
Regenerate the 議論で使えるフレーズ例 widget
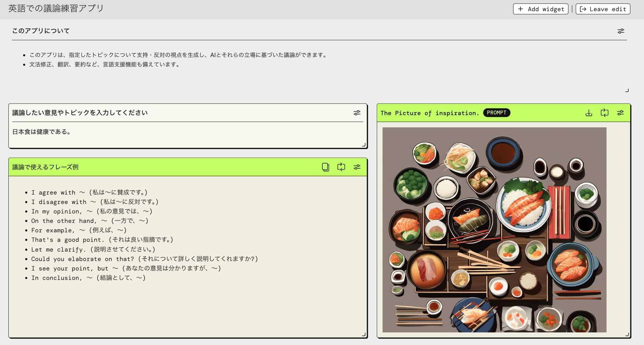[x=341, y=167]
